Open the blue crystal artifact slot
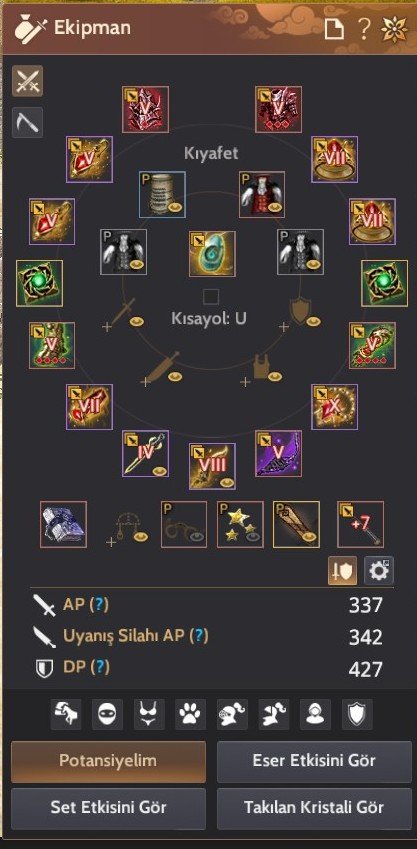The width and height of the screenshot is (417, 849). (x=63, y=524)
